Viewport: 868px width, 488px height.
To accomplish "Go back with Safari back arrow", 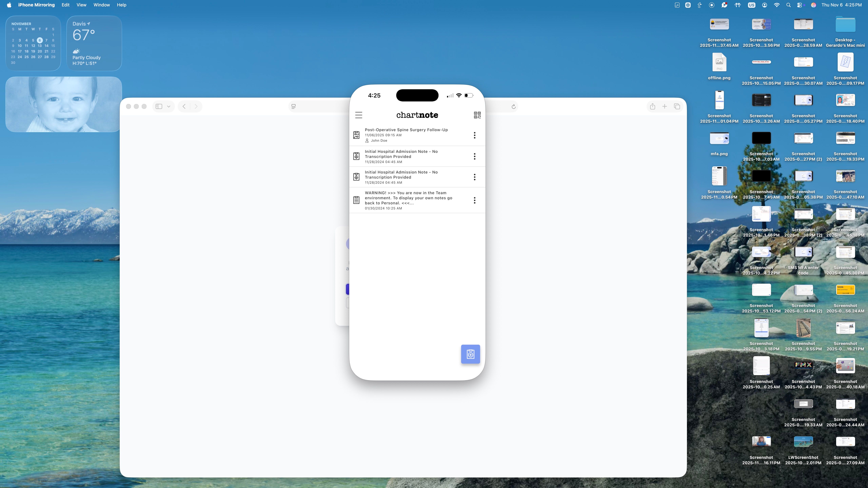I will [x=184, y=106].
